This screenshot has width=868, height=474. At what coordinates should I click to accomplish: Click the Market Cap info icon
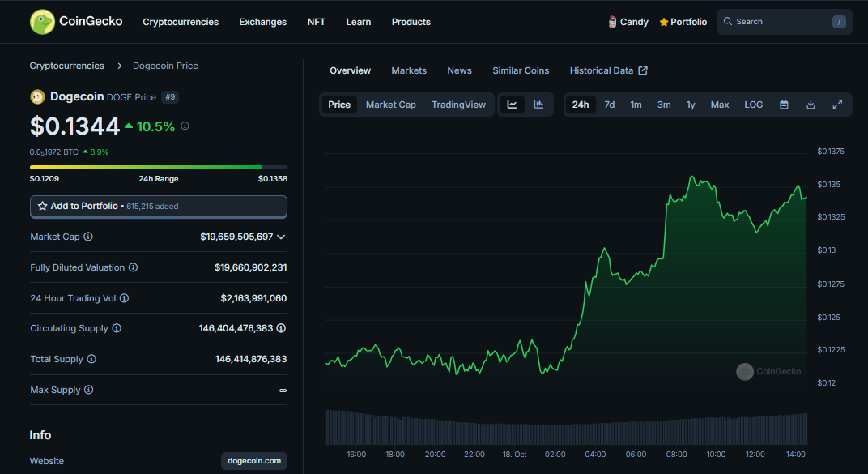click(88, 237)
